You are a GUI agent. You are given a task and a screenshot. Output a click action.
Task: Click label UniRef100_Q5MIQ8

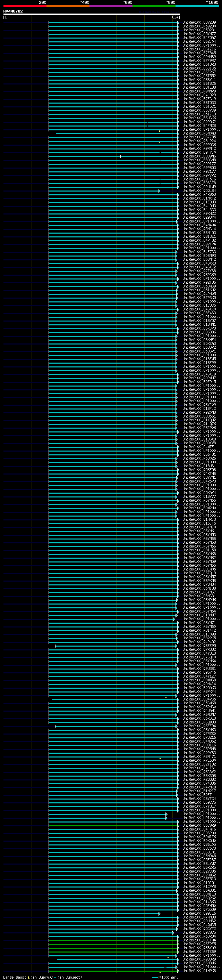(199, 588)
